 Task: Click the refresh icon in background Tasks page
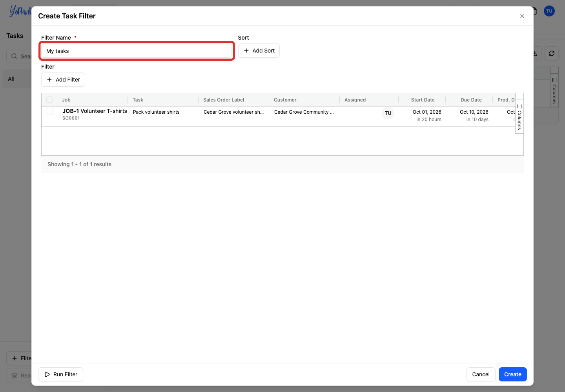pyautogui.click(x=552, y=53)
